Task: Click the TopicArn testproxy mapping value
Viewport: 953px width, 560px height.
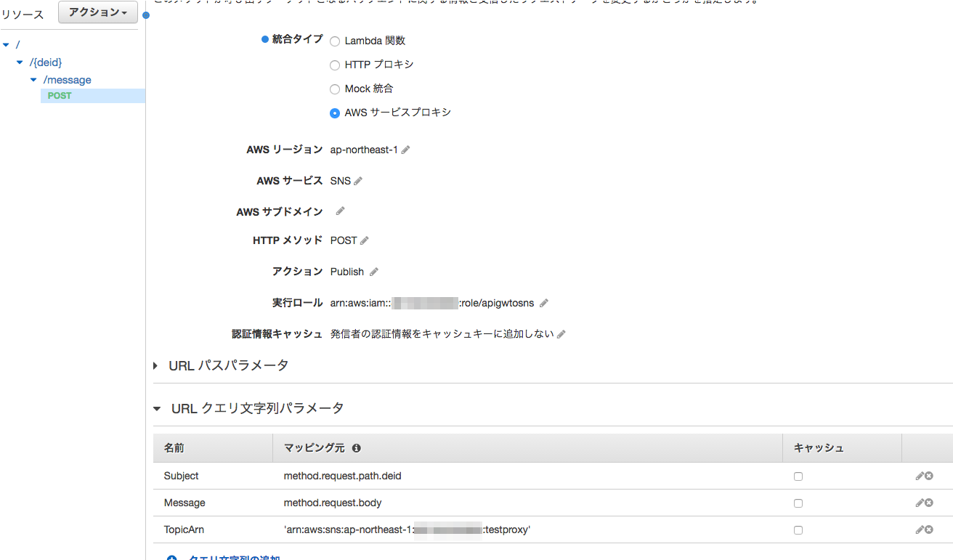Action: pos(407,529)
